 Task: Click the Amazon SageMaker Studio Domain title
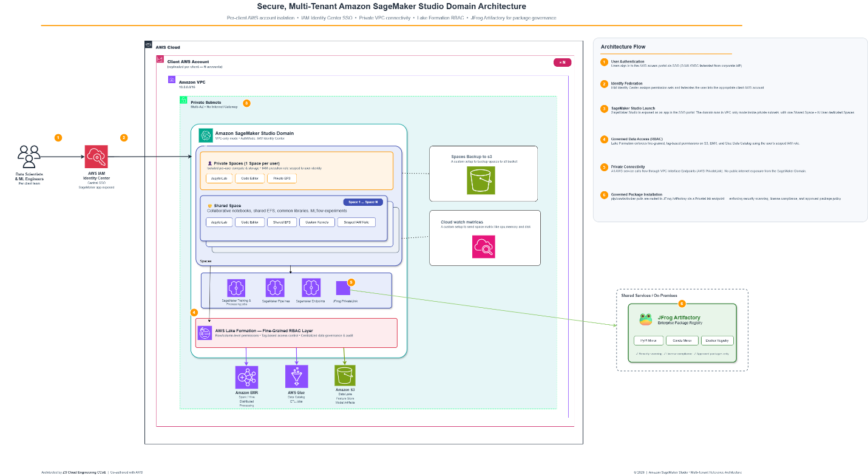[x=254, y=133]
